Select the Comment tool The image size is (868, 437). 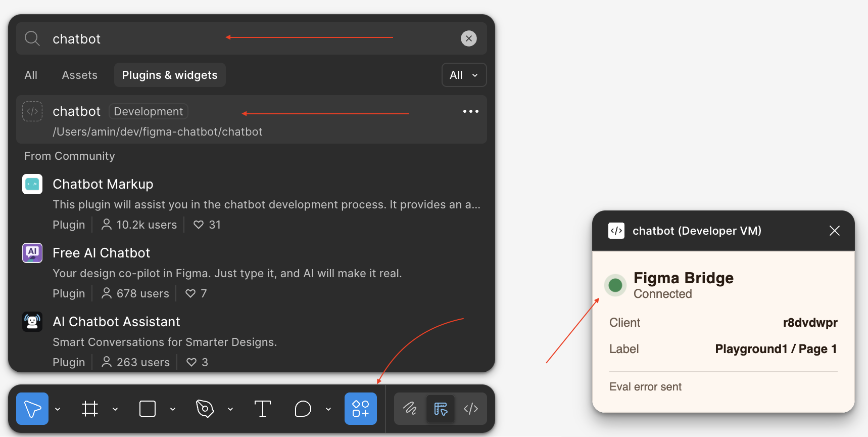click(x=303, y=409)
